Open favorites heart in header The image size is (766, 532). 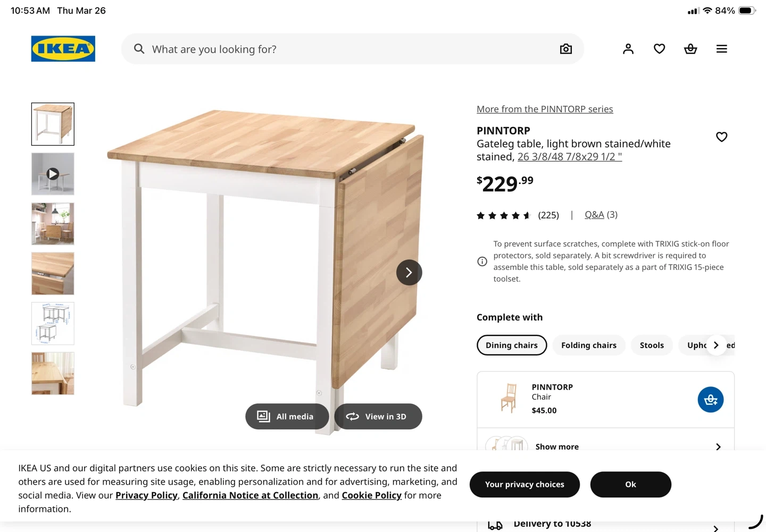[659, 49]
